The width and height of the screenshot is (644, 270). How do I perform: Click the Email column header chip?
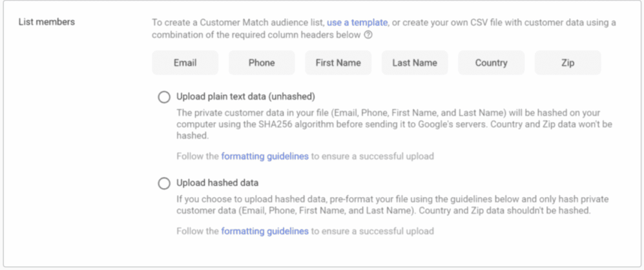(185, 63)
